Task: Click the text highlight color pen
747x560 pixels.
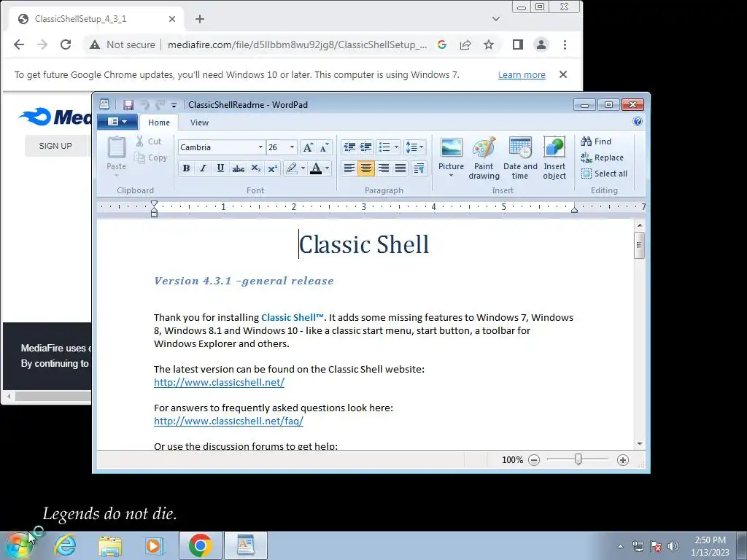Action: click(292, 168)
